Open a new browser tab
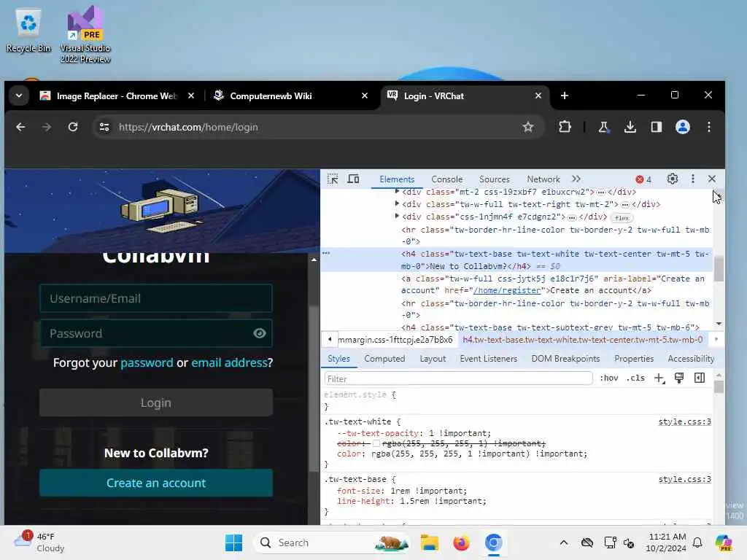Image resolution: width=747 pixels, height=560 pixels. (x=565, y=96)
